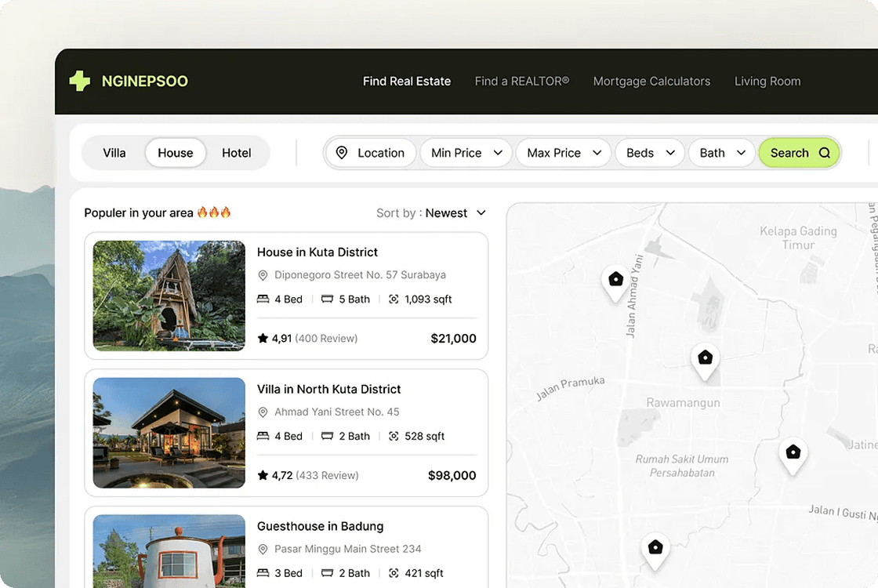Click the Diponegoro Street No. 57 Surabaya address
878x588 pixels.
coord(360,275)
